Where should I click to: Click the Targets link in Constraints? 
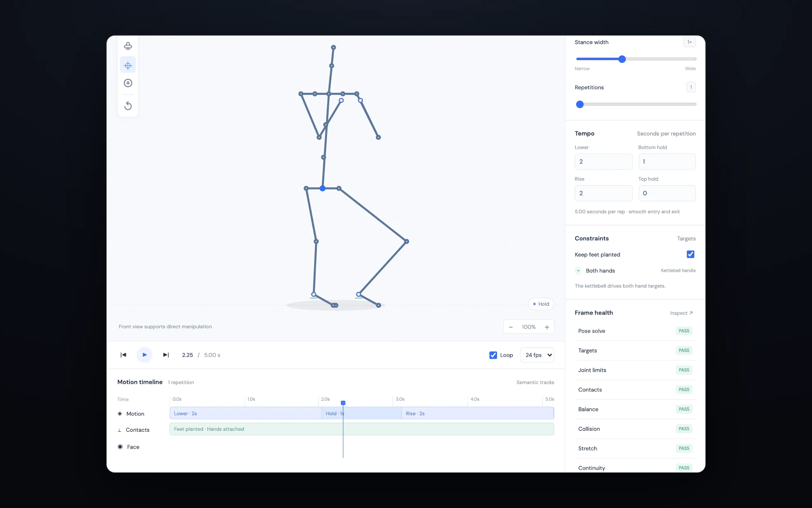coord(686,238)
